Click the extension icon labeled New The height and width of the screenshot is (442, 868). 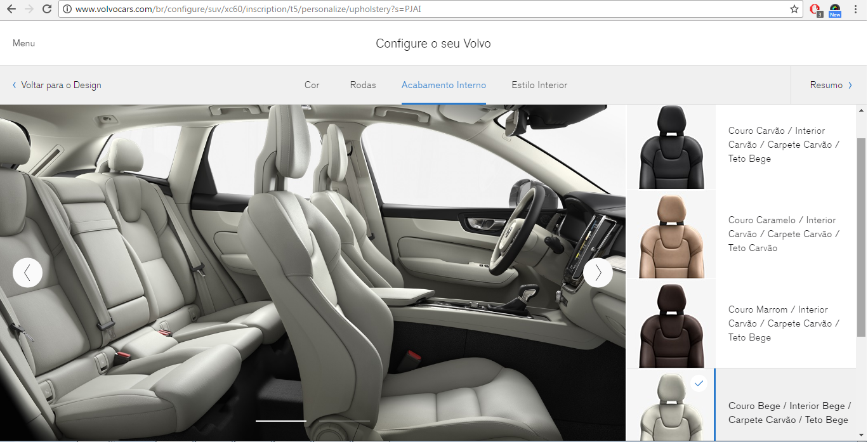click(x=835, y=10)
